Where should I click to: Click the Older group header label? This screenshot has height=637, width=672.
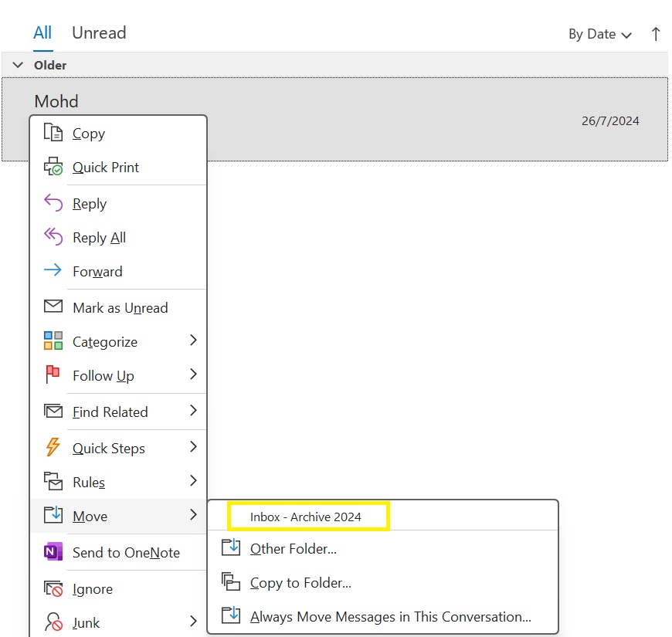(50, 65)
